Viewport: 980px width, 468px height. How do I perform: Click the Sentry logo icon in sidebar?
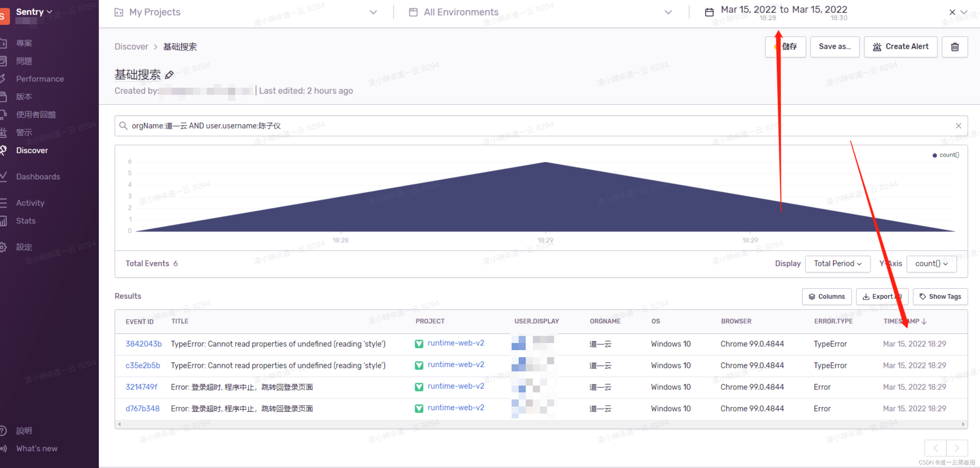click(x=4, y=16)
